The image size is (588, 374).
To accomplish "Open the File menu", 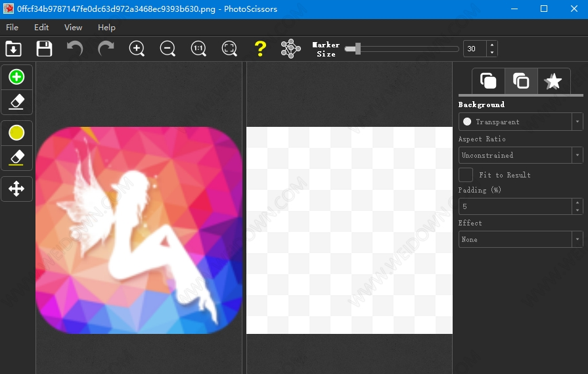I will (x=12, y=28).
